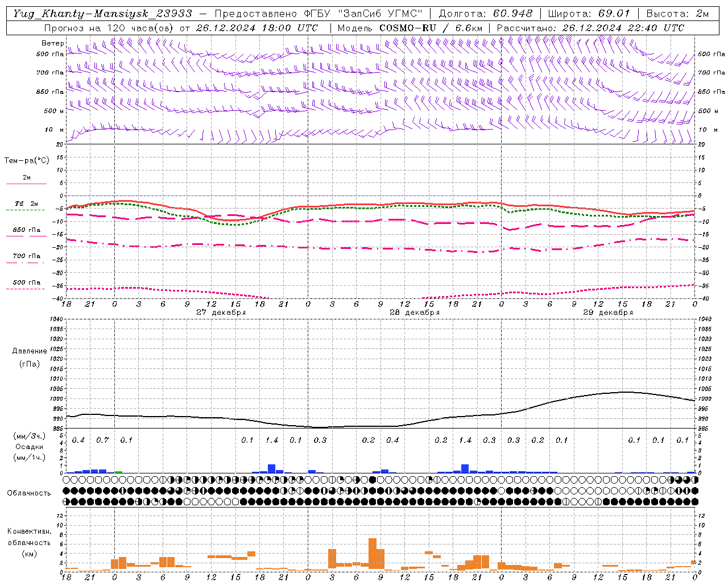Viewport: 728px width, 582px height.
Task: Click the '(мм/1ч.)' hourly precipitation unit label
Action: [x=30, y=458]
